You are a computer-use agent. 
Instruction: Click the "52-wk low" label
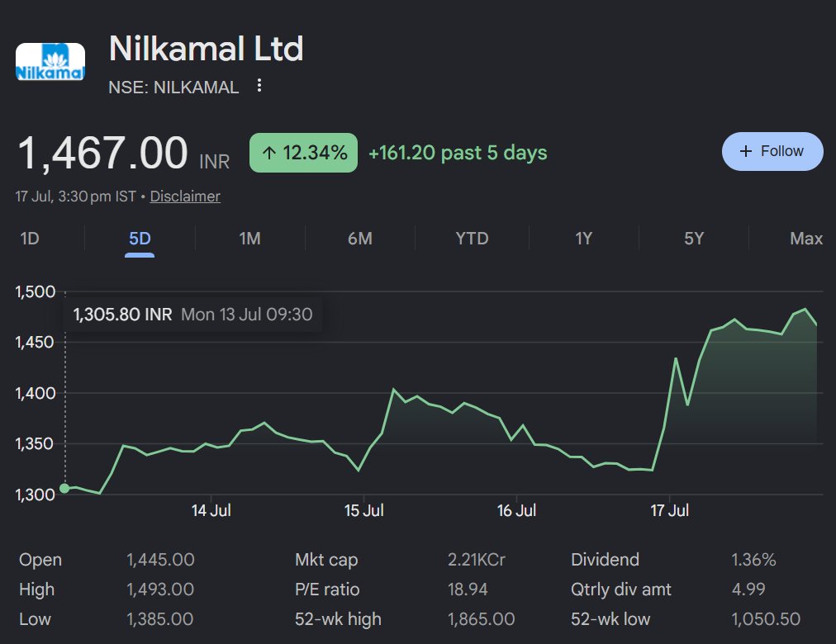pyautogui.click(x=610, y=619)
